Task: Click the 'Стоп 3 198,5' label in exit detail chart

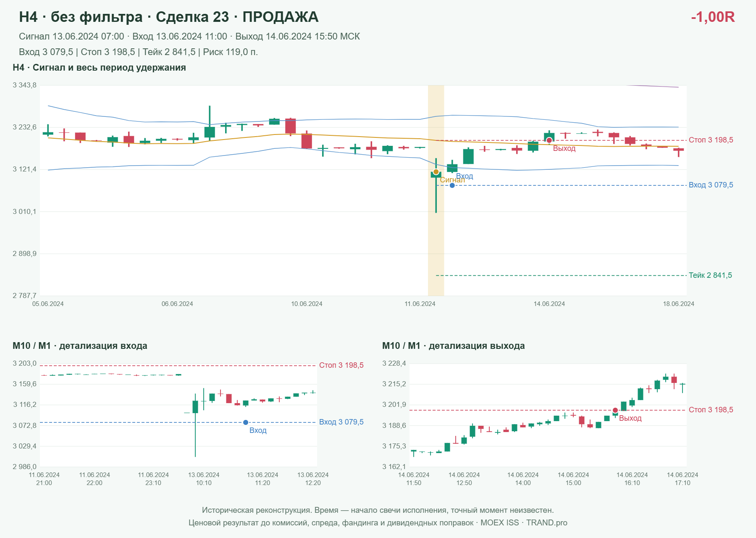Action: (x=711, y=410)
